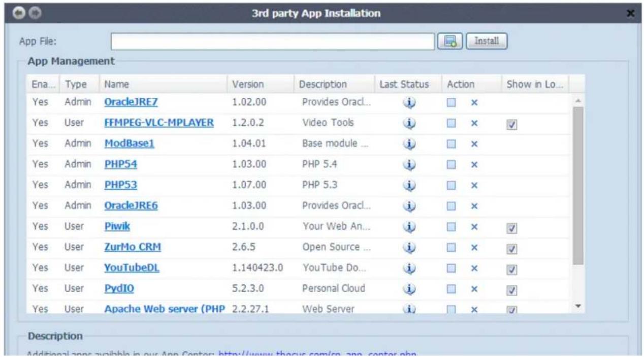
Task: Check the Action box for OracleJRE6
Action: (451, 207)
